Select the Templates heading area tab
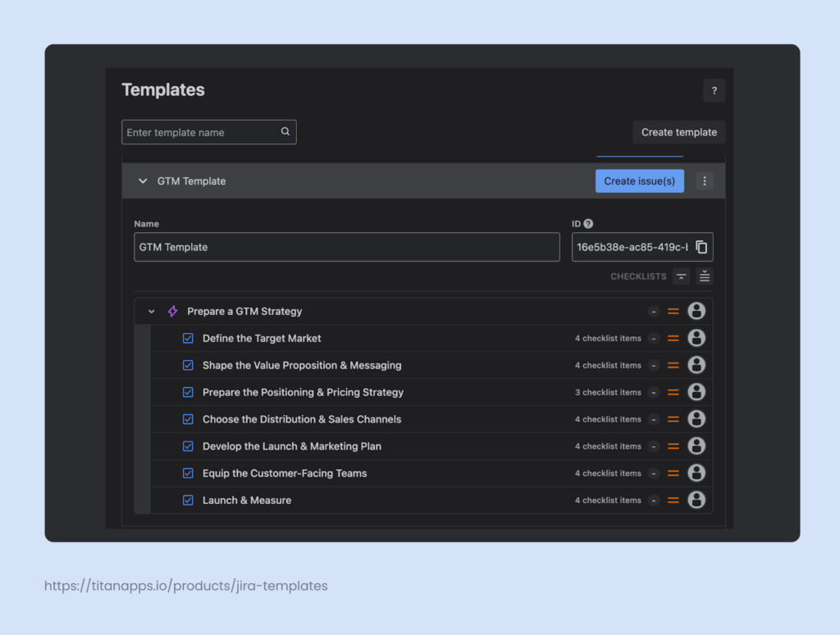Viewport: 840px width, 635px height. [x=163, y=89]
